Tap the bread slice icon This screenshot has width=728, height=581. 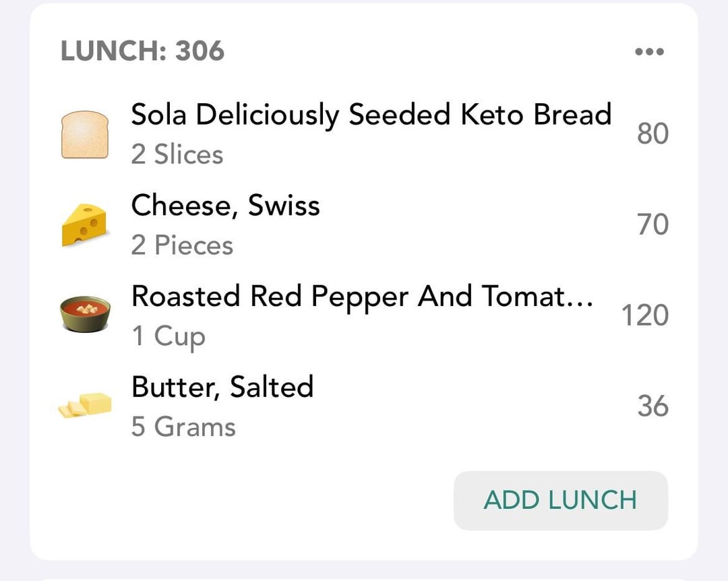point(85,134)
